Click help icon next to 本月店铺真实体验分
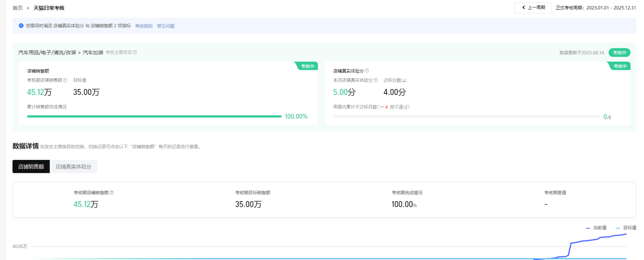Viewport: 644px width, 260px height. coord(376,80)
